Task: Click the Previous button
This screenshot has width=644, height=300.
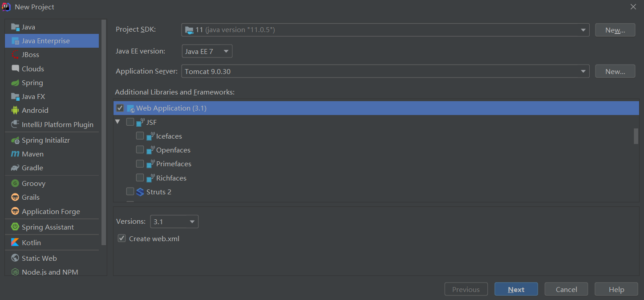Action: pos(466,289)
